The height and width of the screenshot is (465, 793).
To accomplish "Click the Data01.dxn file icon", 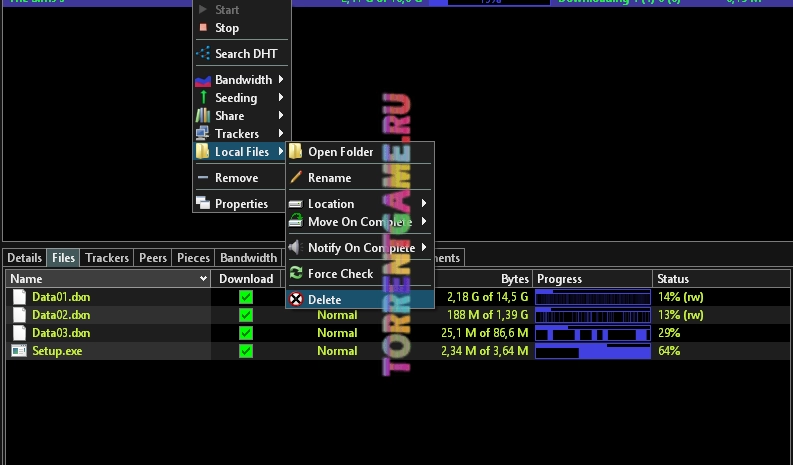I will 19,297.
